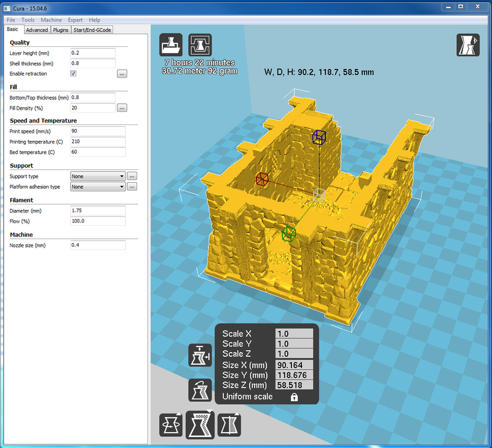Viewport: 492px width, 448px height.
Task: Click the Print speed input field
Action: tap(98, 131)
